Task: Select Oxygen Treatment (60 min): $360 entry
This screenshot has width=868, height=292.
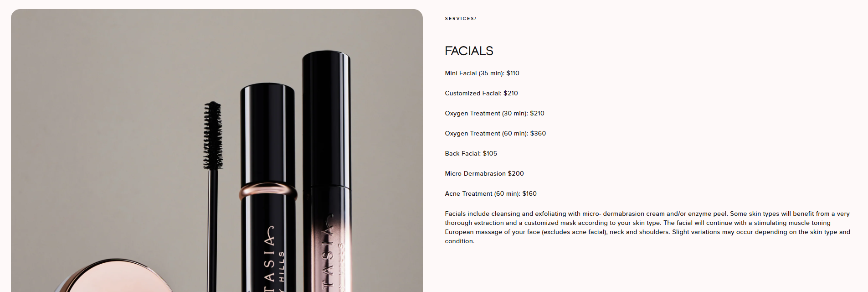Action: [495, 133]
